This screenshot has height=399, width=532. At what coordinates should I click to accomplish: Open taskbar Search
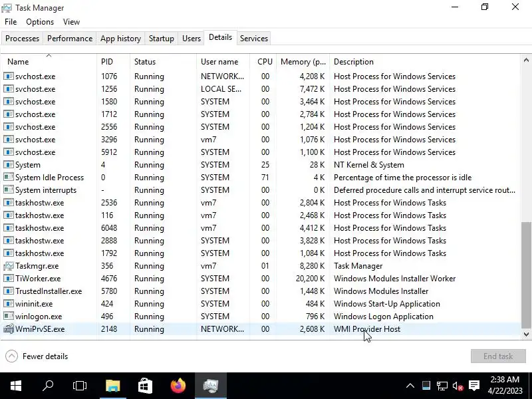click(48, 386)
